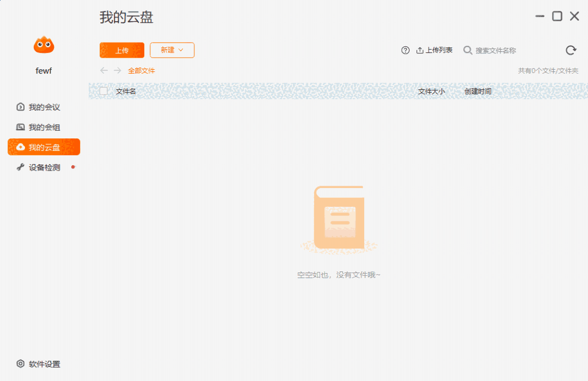Click the username fewf text

tap(44, 70)
